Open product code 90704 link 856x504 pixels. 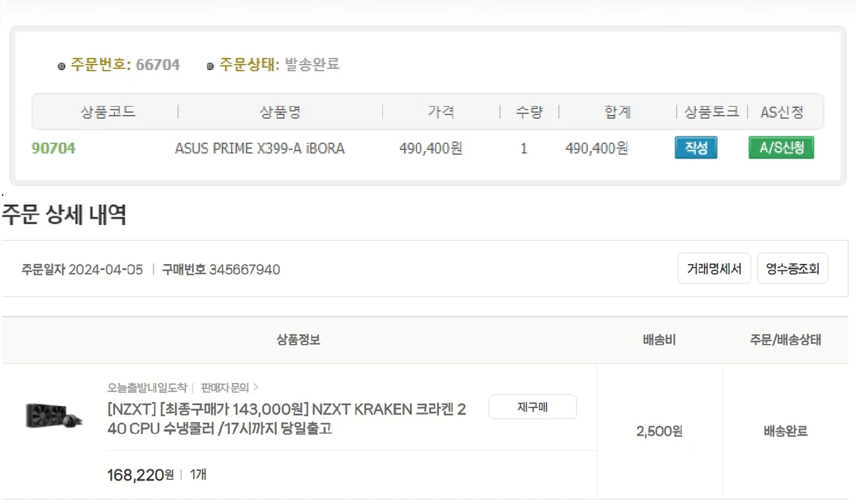coord(54,149)
